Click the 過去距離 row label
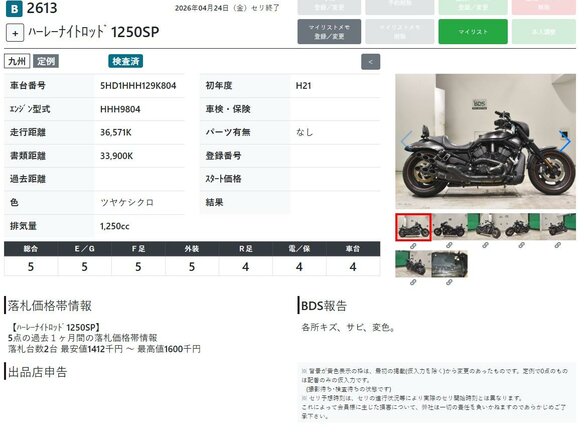 click(x=28, y=179)
